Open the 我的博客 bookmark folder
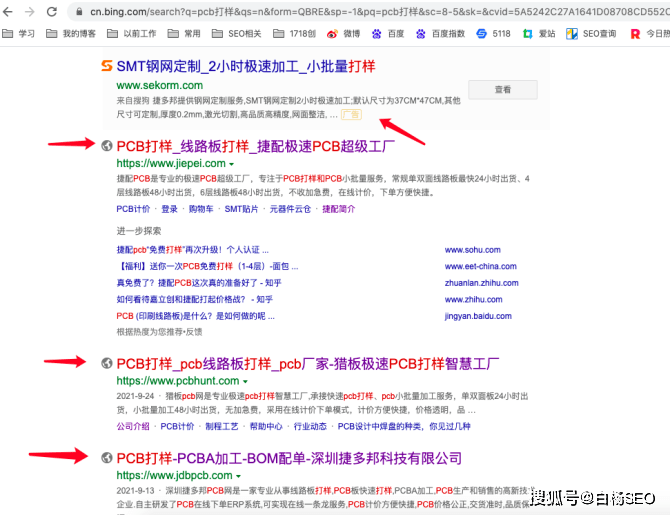Image resolution: width=670 pixels, height=515 pixels. [x=71, y=33]
